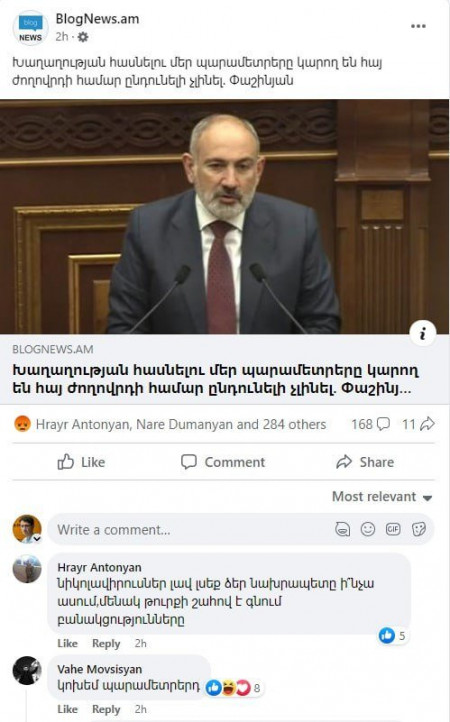Screen dimensions: 450x722
Task: Add a GIF to the comment
Action: (393, 530)
